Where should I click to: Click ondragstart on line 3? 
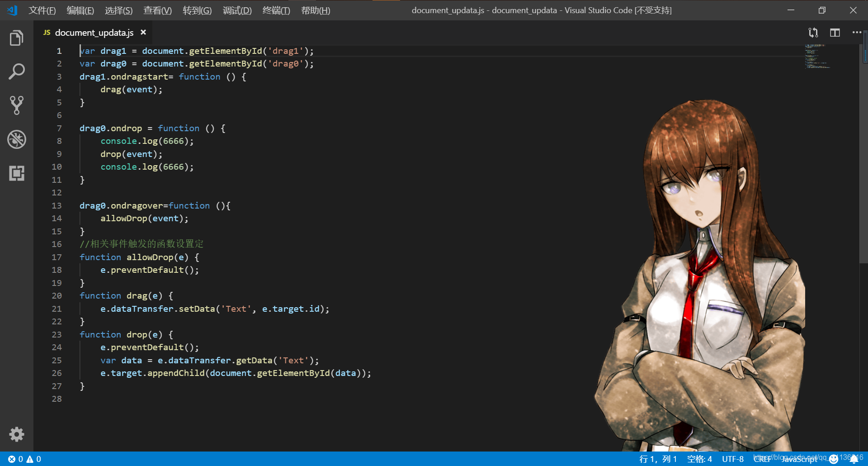click(140, 77)
